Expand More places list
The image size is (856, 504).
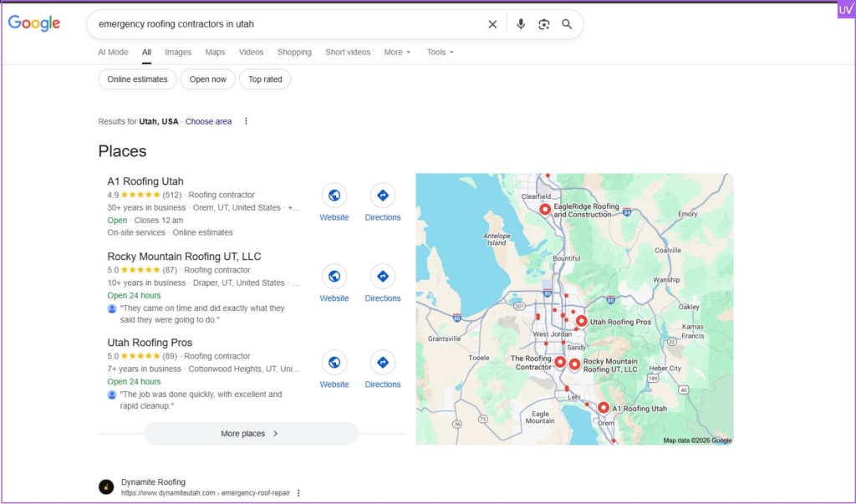251,434
